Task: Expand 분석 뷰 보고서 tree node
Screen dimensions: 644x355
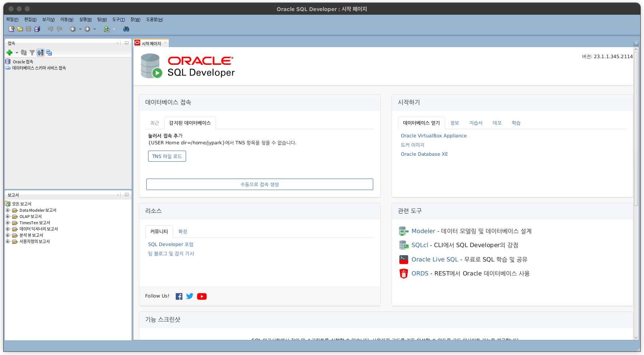Action: pos(7,235)
